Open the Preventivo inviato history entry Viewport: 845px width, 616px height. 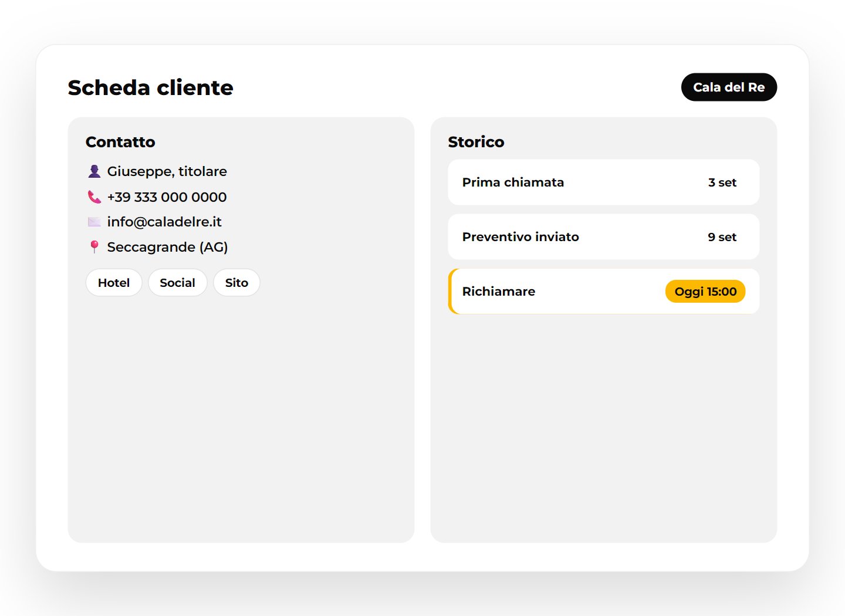603,237
